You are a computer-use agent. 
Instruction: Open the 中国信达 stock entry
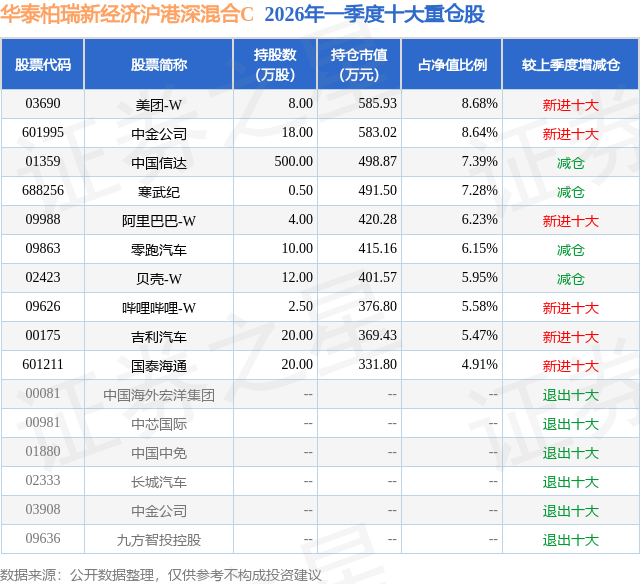tap(159, 163)
